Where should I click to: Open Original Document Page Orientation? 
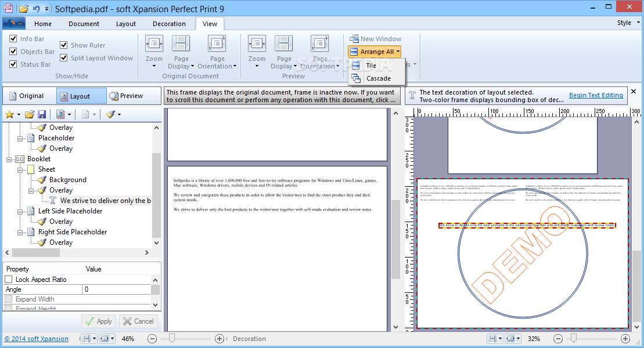point(217,52)
